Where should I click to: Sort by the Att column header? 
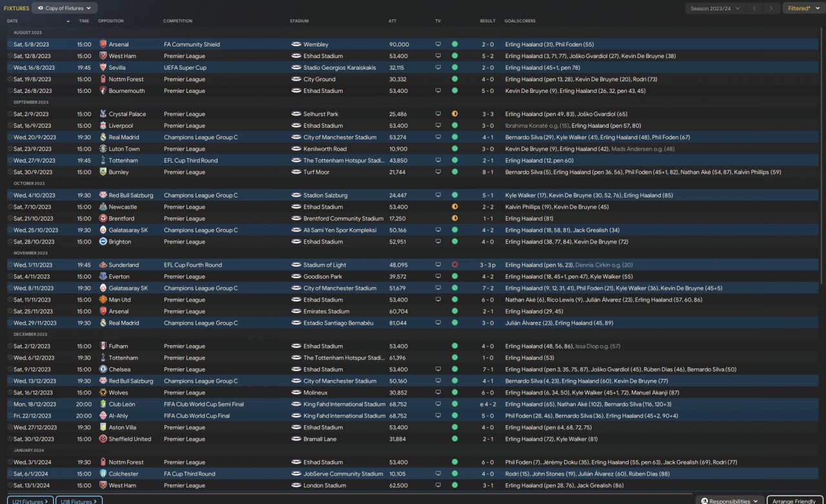click(x=392, y=21)
